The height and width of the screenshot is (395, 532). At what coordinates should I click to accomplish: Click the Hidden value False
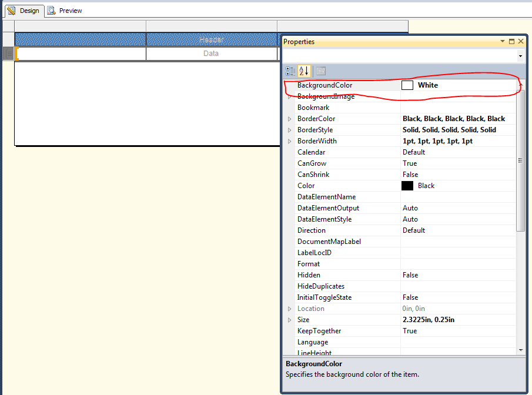410,275
